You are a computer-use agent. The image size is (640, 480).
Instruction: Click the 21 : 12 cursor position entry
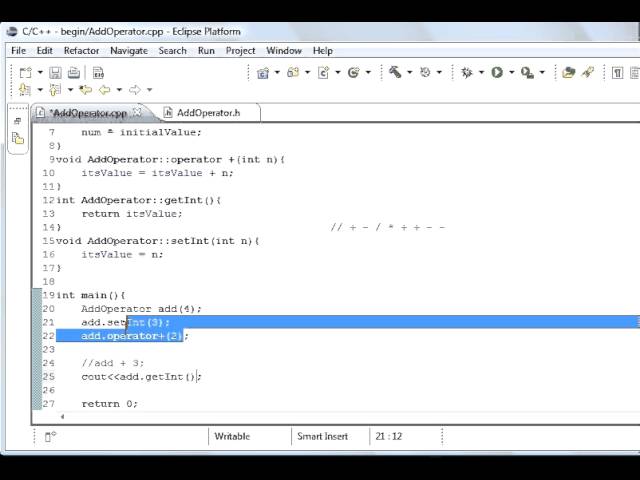click(389, 436)
